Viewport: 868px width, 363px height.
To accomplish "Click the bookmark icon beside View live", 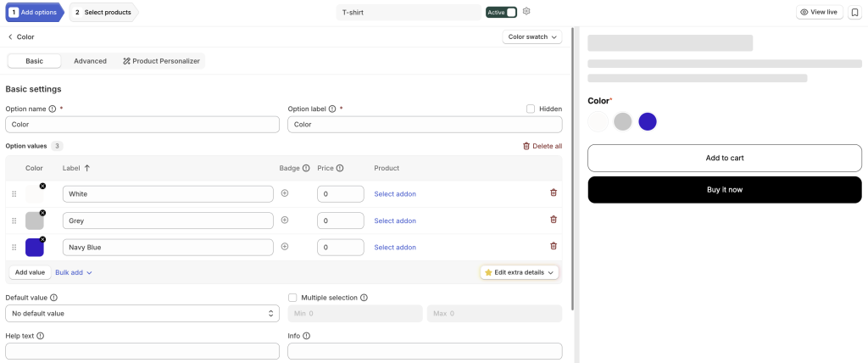I will [x=854, y=12].
